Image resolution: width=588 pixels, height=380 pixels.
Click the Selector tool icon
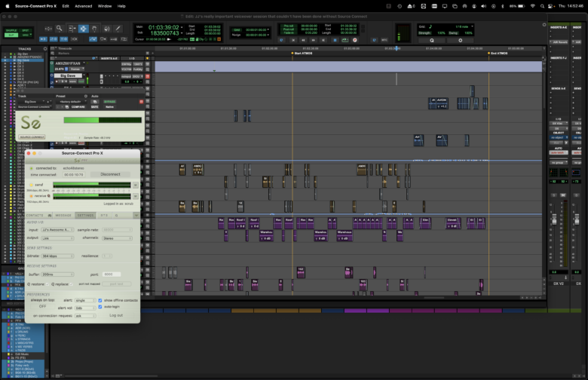click(x=84, y=29)
